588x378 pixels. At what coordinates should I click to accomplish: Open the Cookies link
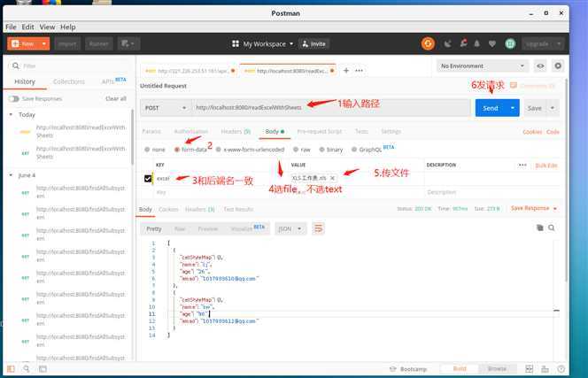point(532,132)
